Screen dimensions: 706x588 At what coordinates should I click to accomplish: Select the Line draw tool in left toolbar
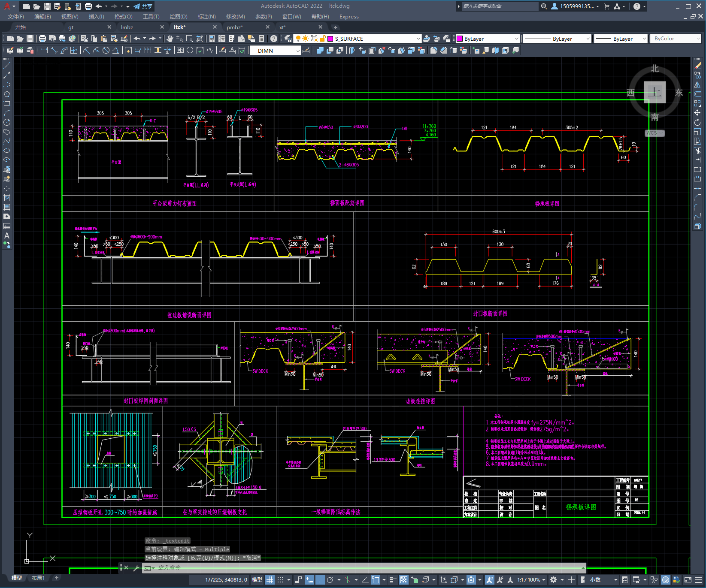pyautogui.click(x=7, y=66)
